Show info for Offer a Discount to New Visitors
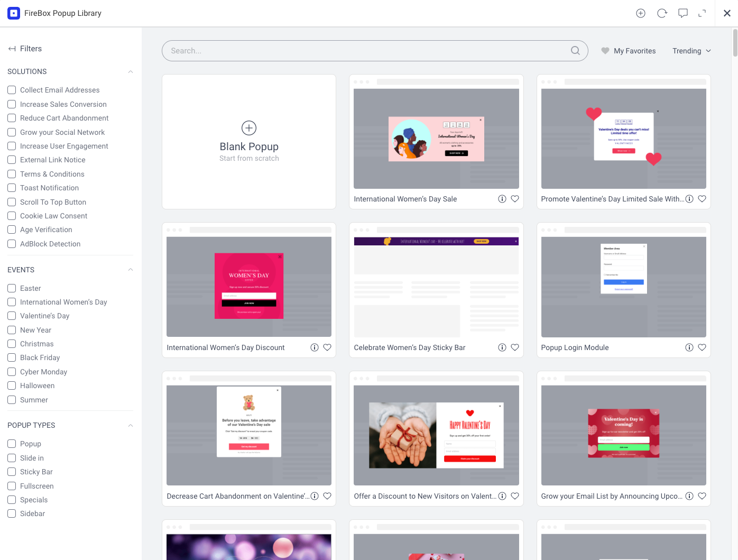Image resolution: width=738 pixels, height=560 pixels. click(502, 496)
